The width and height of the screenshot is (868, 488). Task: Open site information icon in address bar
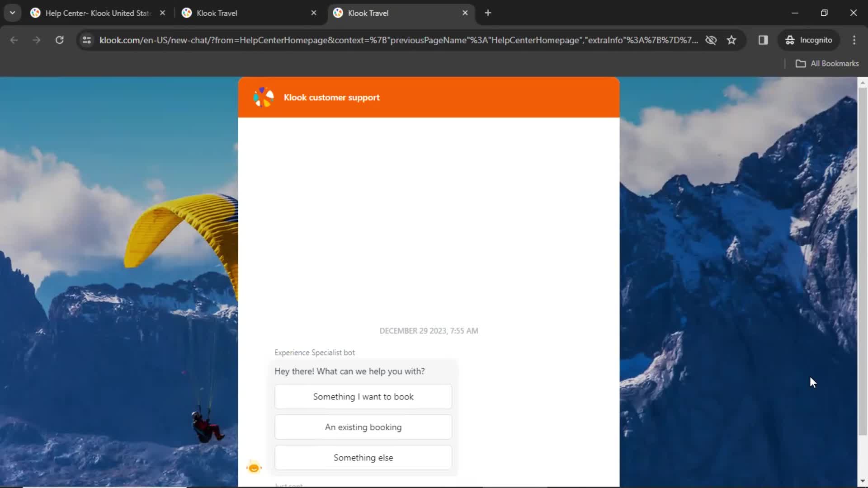point(87,40)
